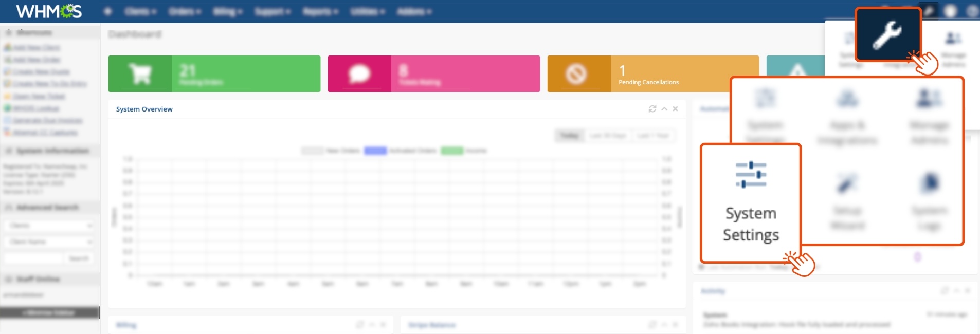Select the Today chart range button
The height and width of the screenshot is (334, 980).
pyautogui.click(x=569, y=136)
